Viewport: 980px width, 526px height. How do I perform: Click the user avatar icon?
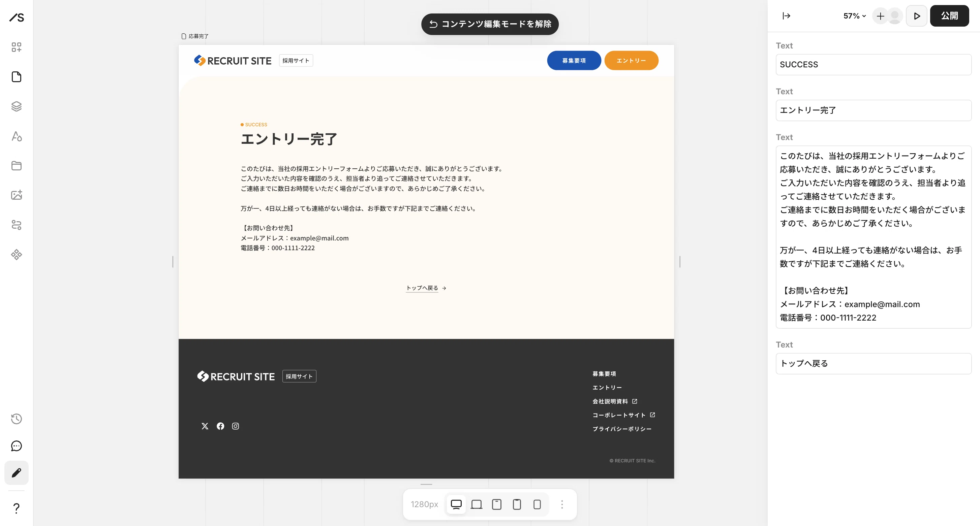895,16
